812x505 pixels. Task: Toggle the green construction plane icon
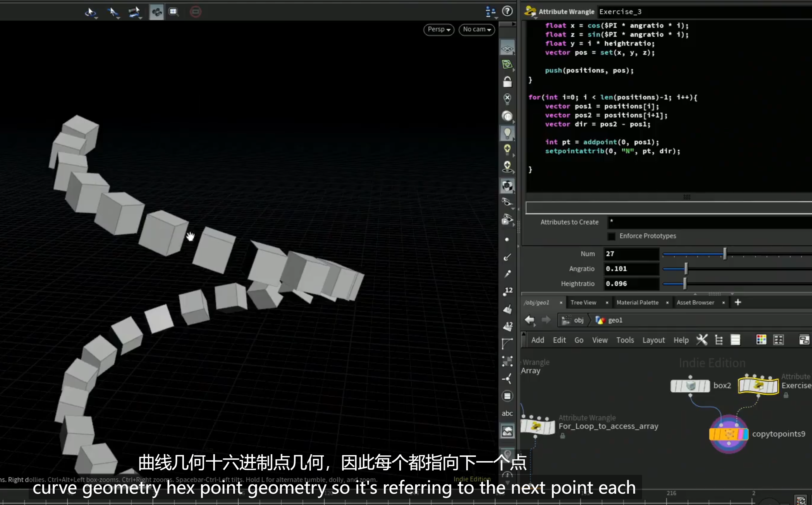pos(507,64)
